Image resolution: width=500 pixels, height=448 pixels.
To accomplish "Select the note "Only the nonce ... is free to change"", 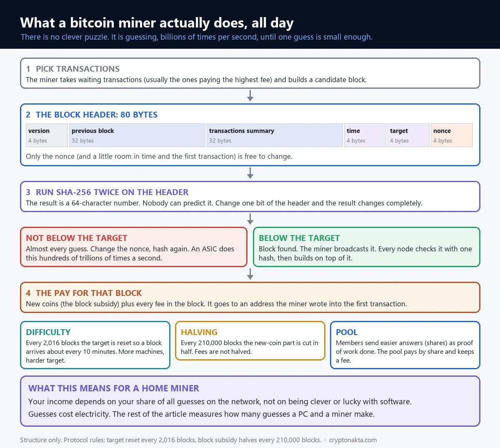I will click(159, 156).
